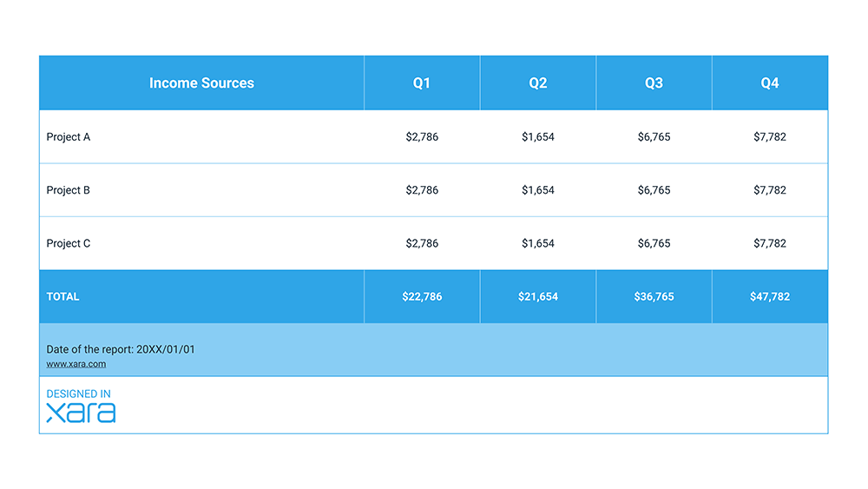
Task: Click the Q2 total $21,654
Action: [x=538, y=297]
